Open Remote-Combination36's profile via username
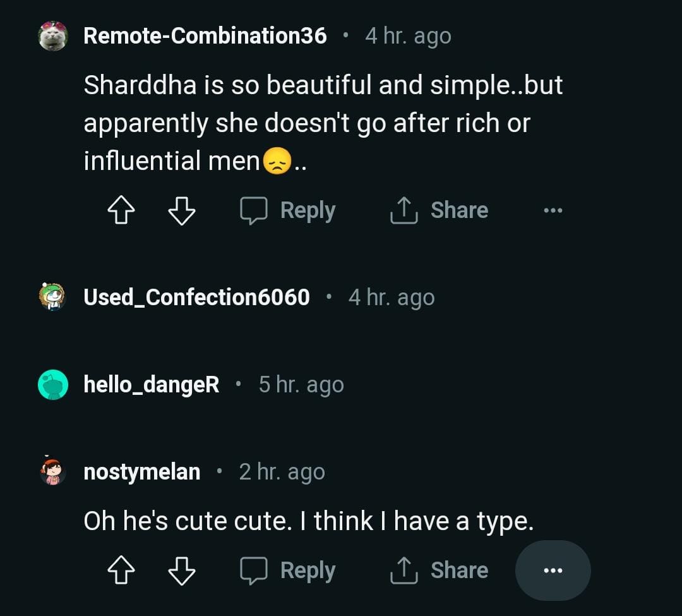The height and width of the screenshot is (616, 682). (x=205, y=36)
